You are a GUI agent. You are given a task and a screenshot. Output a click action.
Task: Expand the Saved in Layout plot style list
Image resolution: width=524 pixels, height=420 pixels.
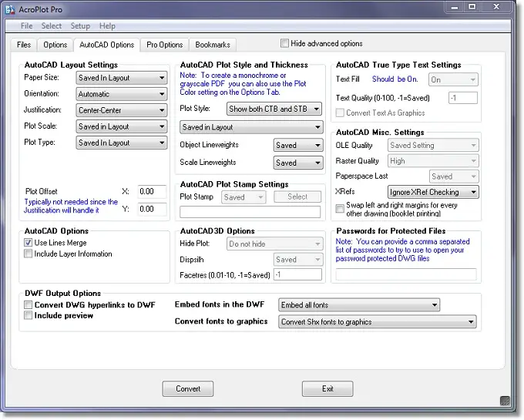[251, 127]
